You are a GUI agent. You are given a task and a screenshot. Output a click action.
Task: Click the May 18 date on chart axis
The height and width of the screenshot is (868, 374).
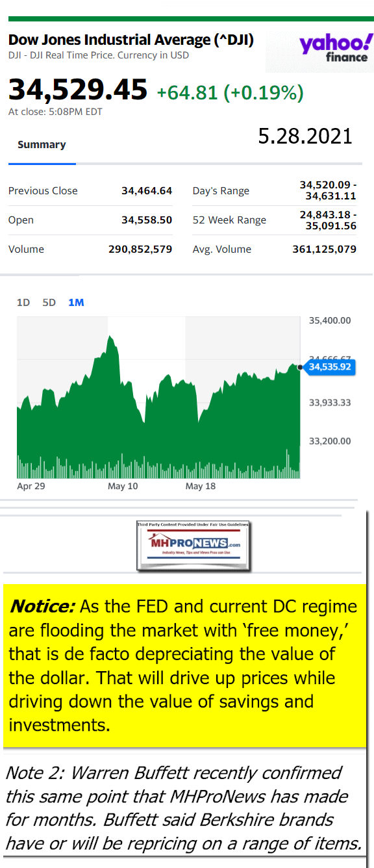click(200, 486)
